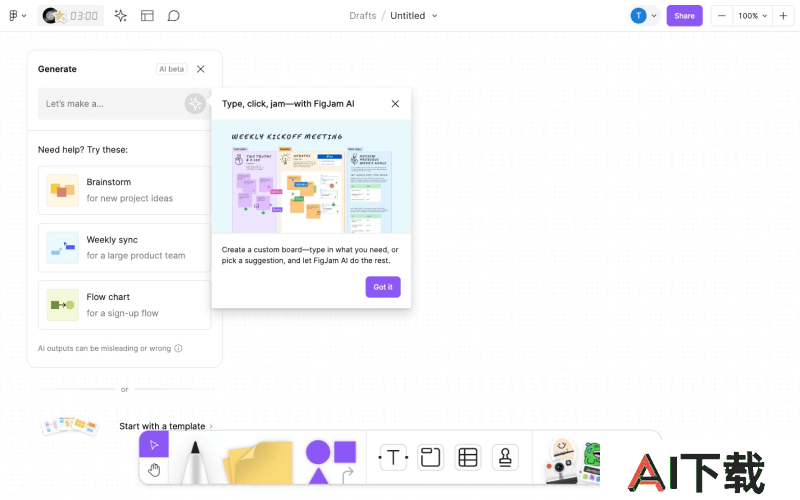Click the Got it button
This screenshot has width=800, height=500.
click(x=383, y=287)
